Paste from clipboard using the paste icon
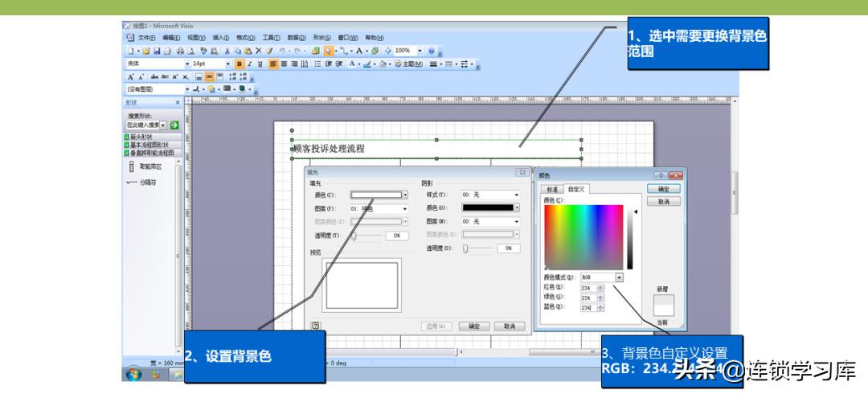 [x=248, y=51]
